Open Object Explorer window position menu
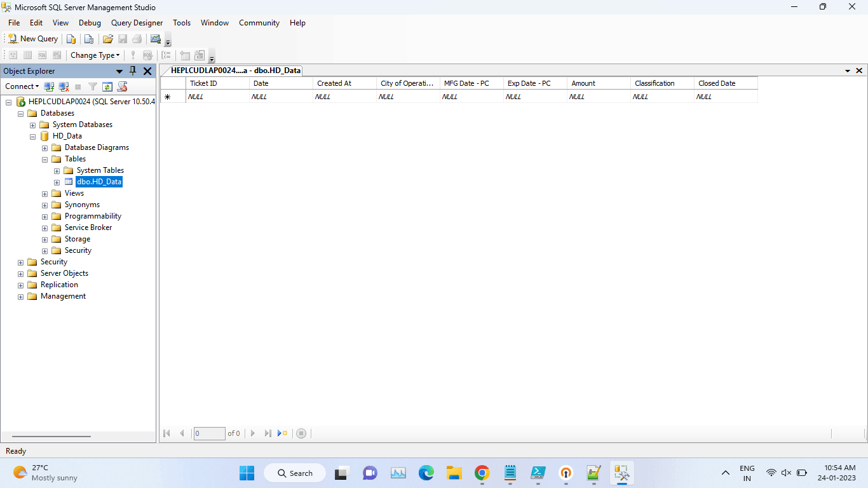868x488 pixels. tap(119, 71)
